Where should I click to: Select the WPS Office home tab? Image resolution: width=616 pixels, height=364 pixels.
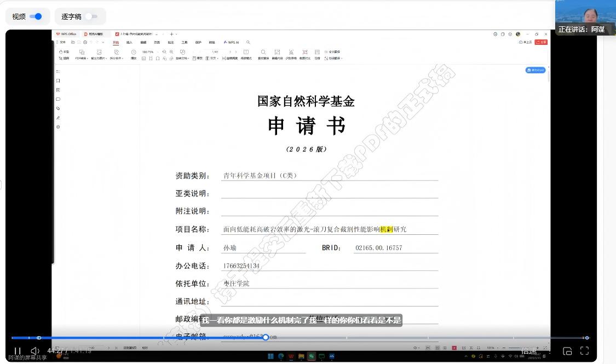[x=66, y=34]
